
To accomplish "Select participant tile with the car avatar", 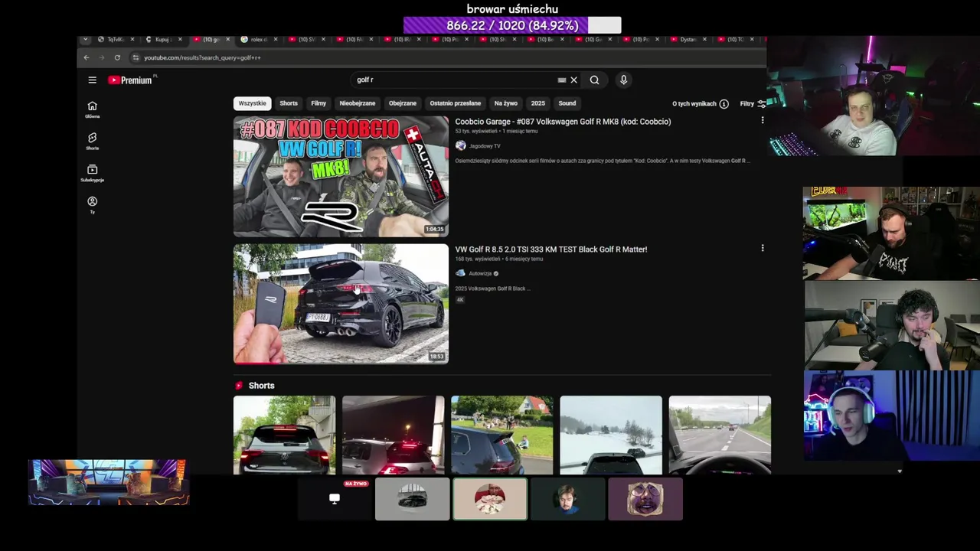I will tap(413, 499).
